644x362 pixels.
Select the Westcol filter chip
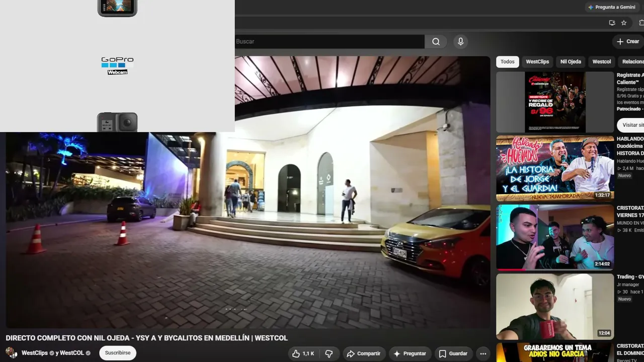tap(601, 62)
